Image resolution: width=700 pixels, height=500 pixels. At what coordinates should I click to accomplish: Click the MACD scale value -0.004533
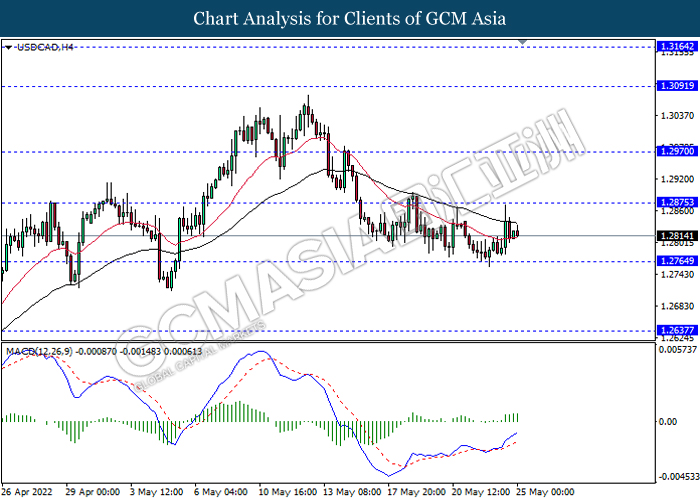pyautogui.click(x=678, y=477)
